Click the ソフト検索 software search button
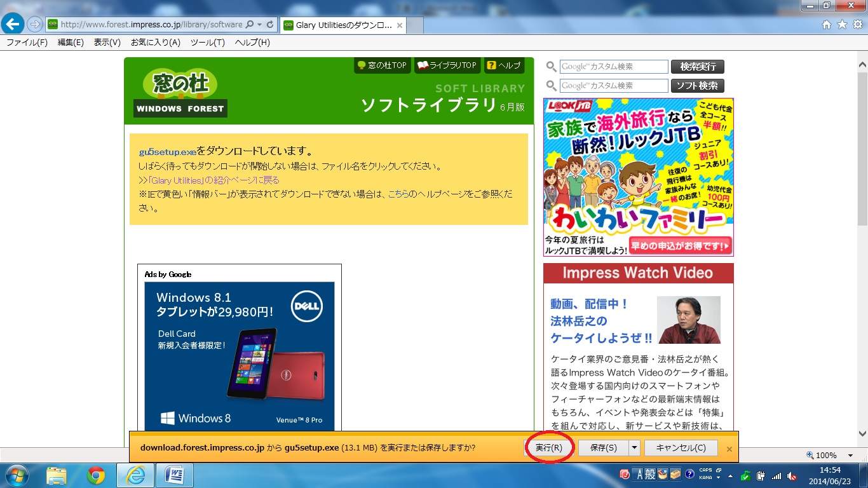 698,86
